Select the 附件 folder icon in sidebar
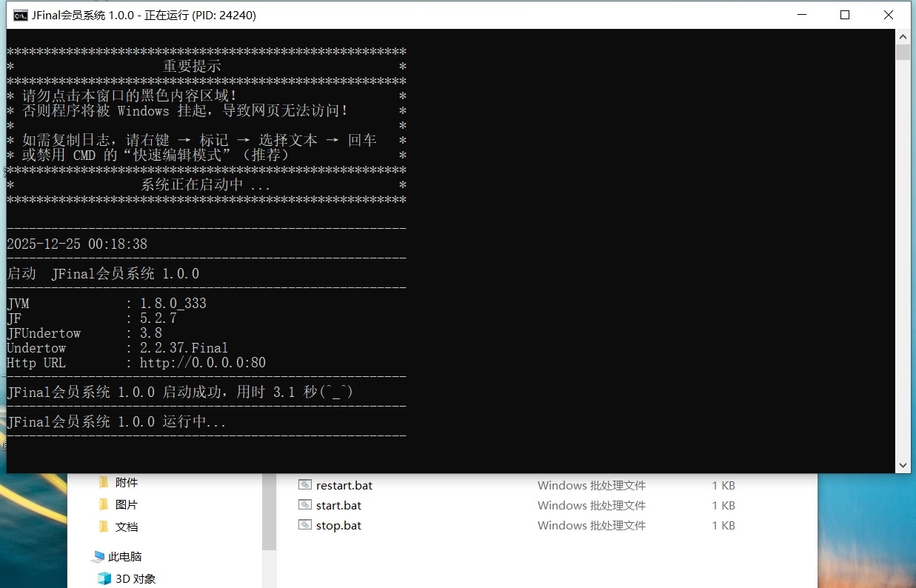Viewport: 916px width, 588px height. 104,483
